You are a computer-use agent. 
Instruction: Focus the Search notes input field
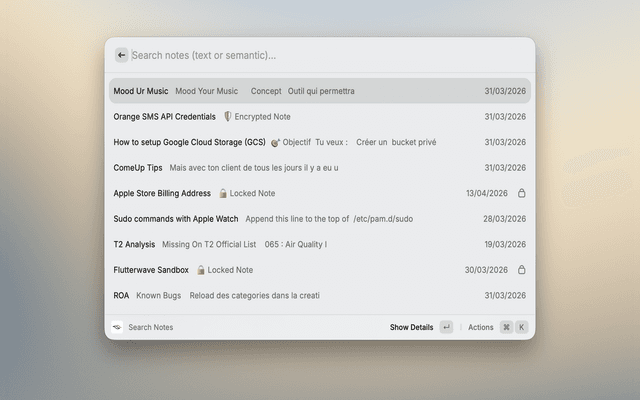coord(320,56)
